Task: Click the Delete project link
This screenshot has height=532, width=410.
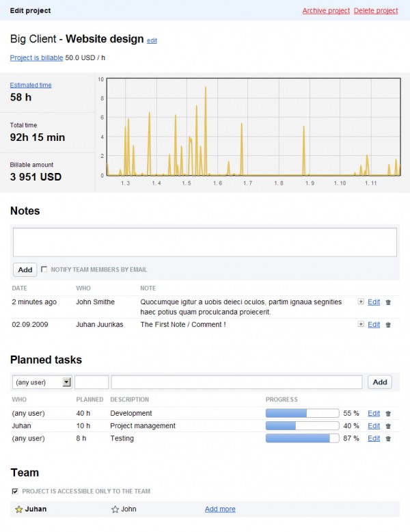Action: pyautogui.click(x=376, y=11)
